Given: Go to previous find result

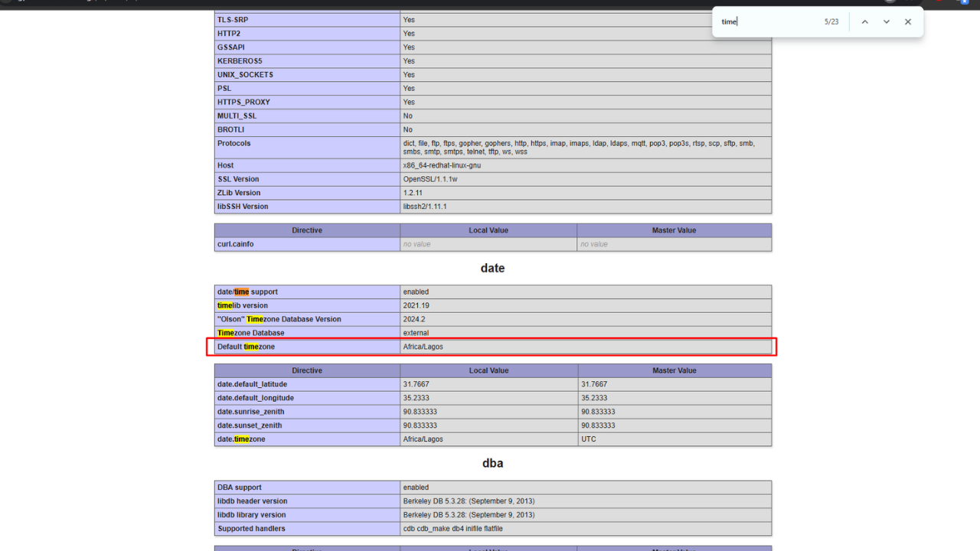Looking at the screenshot, I should click(864, 22).
